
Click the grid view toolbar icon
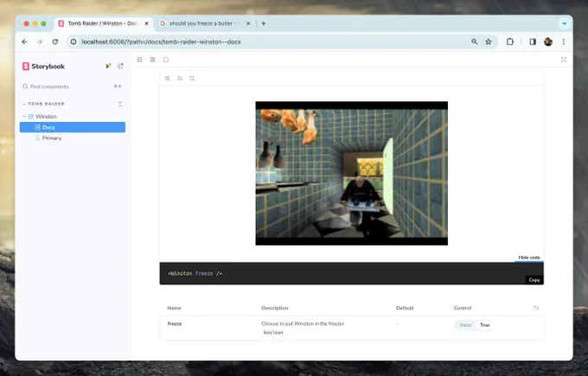click(153, 60)
